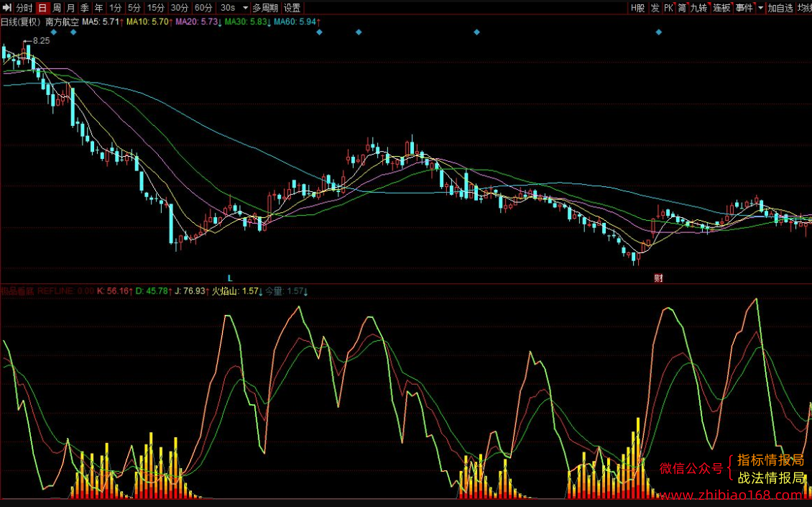Toggle the 事件 events display
The height and width of the screenshot is (507, 812).
[744, 8]
